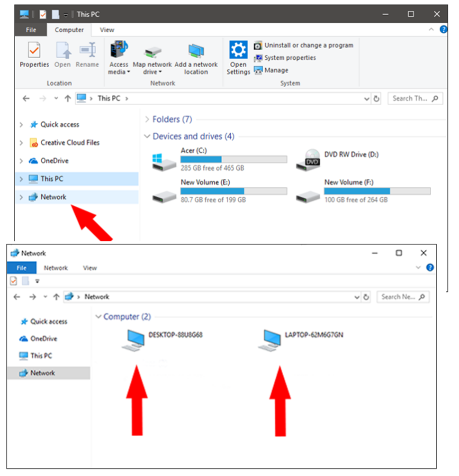Expand This PC in the sidebar
Image resolution: width=459 pixels, height=476 pixels.
(21, 179)
